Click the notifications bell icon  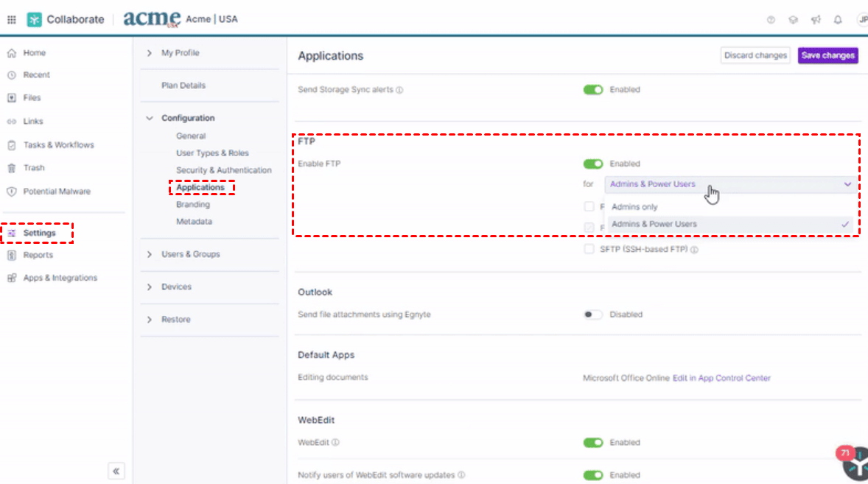pyautogui.click(x=838, y=20)
